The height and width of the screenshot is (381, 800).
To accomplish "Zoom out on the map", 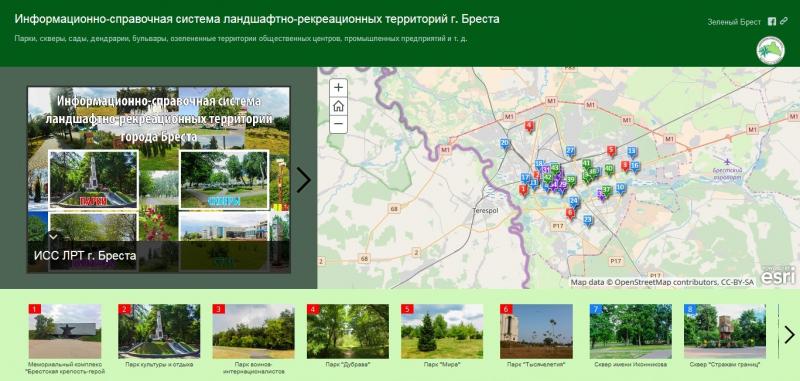I will pyautogui.click(x=338, y=124).
